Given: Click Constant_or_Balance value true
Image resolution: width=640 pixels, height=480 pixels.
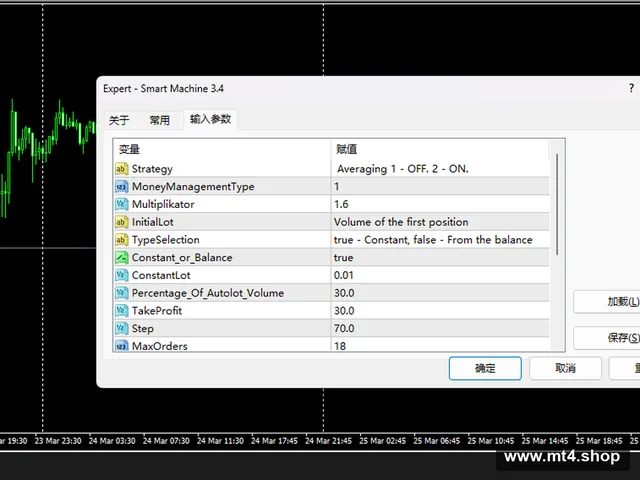Looking at the screenshot, I should (x=343, y=258).
